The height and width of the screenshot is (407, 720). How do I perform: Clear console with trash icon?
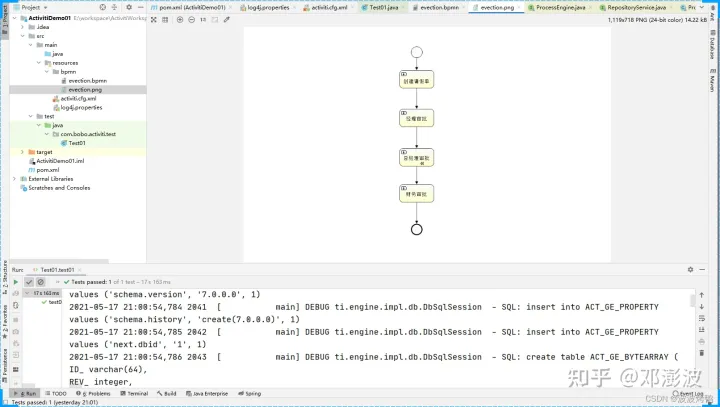point(702,353)
